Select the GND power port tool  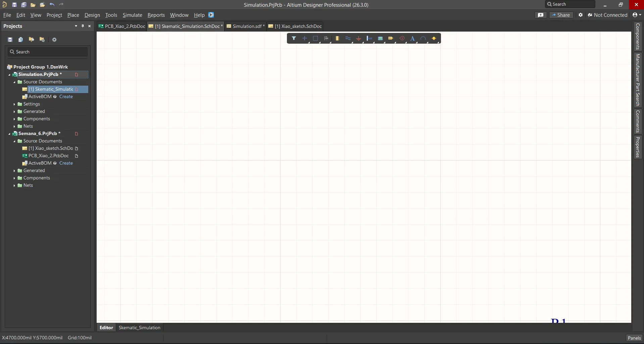tap(359, 38)
